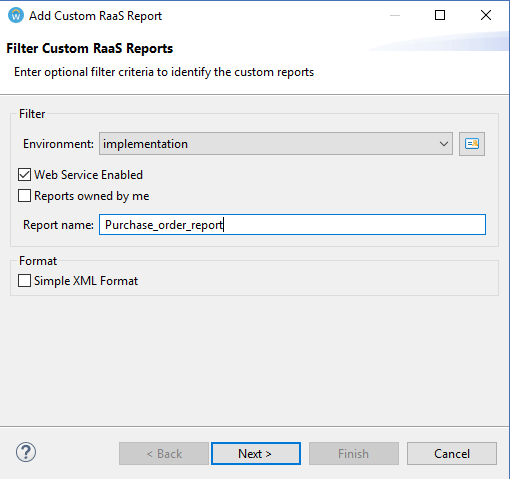Cancel the Add Custom RaaS Report wizard
Screen dimensions: 510x479
point(452,453)
